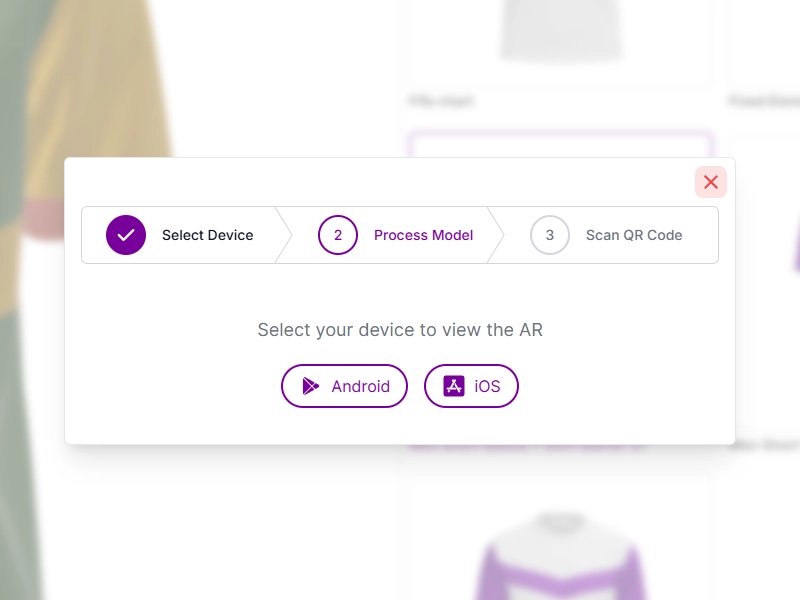Viewport: 800px width, 600px height.
Task: Click the numbered circle 3 for Scan QR Code
Action: point(549,235)
